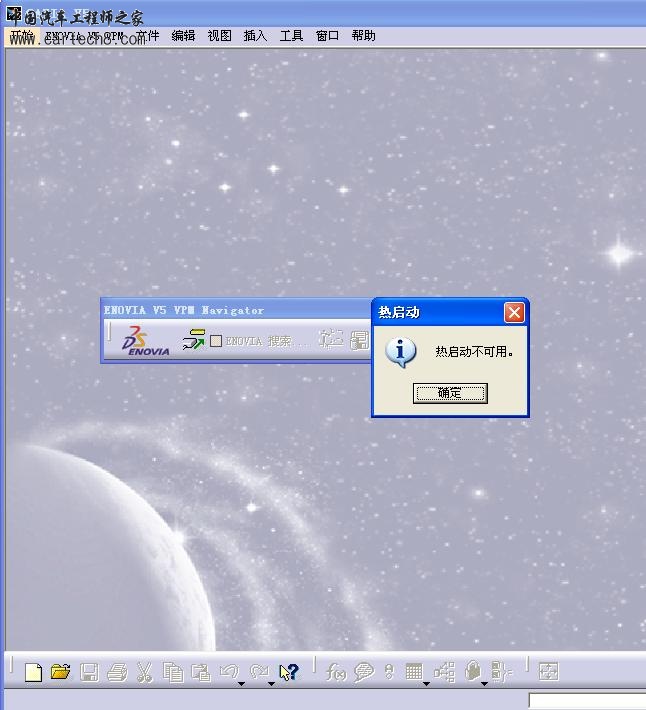This screenshot has height=710, width=646.
Task: Expand dropdown arrow under the padlock icon
Action: 484,684
